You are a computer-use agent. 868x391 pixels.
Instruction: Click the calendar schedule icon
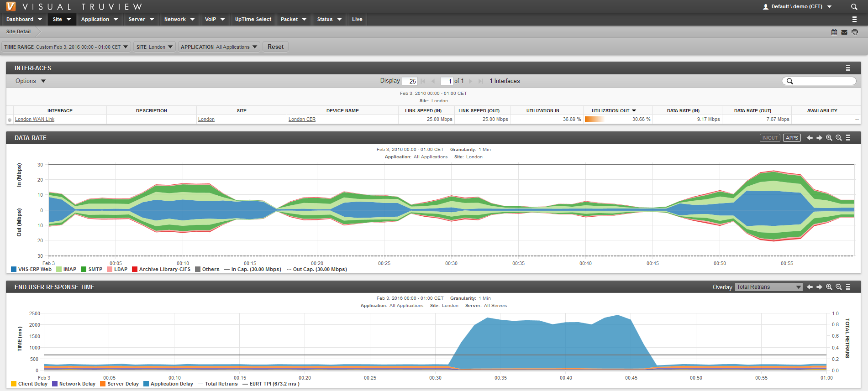click(x=834, y=32)
